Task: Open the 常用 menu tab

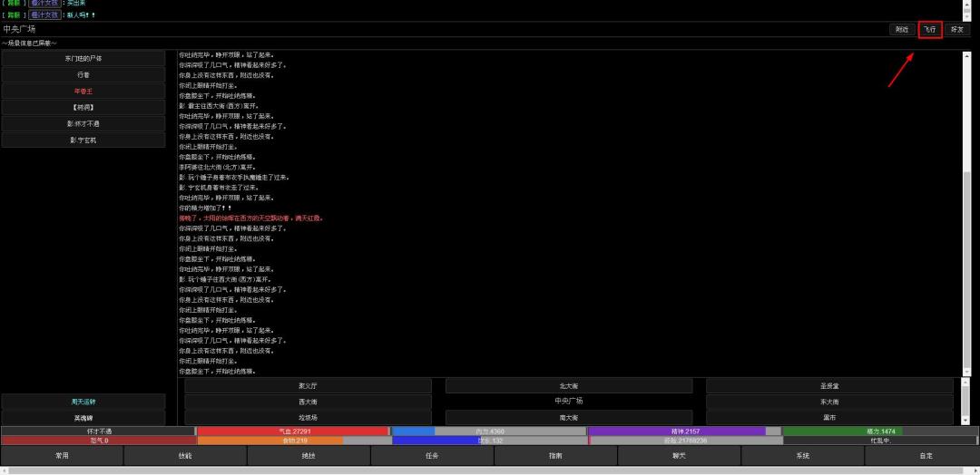Action: (62, 456)
